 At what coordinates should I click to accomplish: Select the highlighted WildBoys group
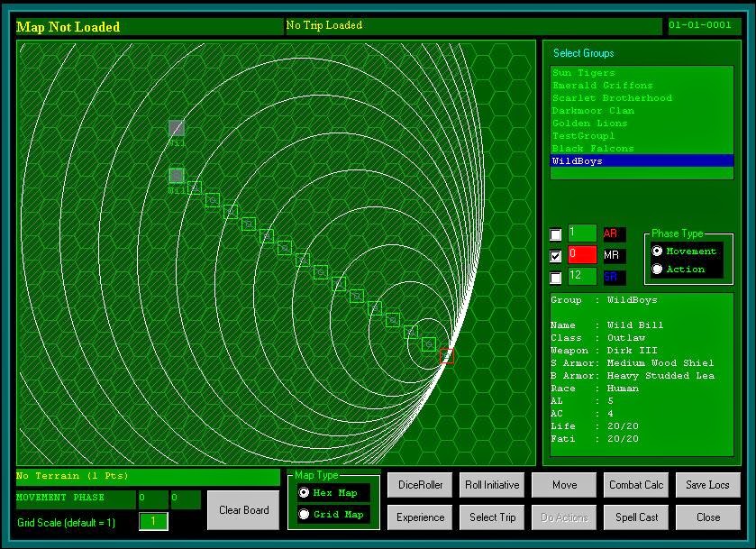(x=642, y=160)
